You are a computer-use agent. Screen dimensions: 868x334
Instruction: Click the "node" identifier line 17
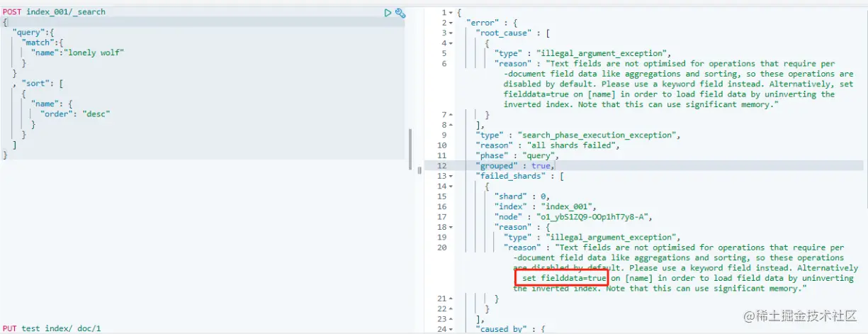click(573, 217)
